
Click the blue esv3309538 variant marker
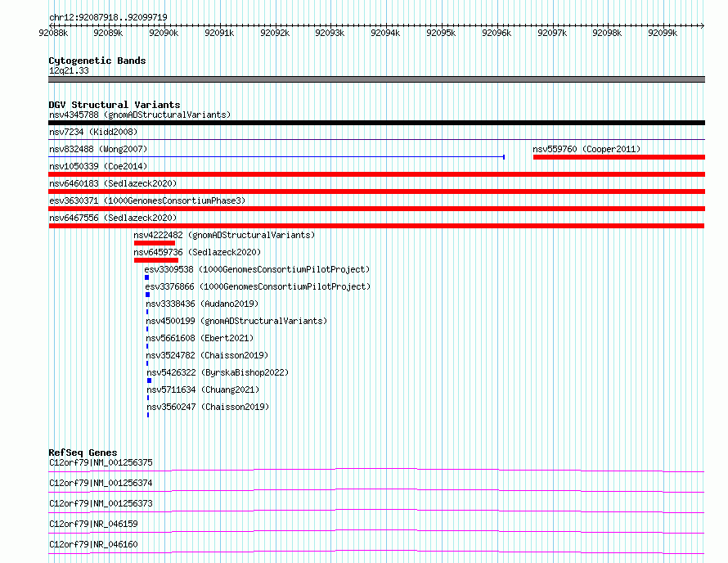[146, 277]
